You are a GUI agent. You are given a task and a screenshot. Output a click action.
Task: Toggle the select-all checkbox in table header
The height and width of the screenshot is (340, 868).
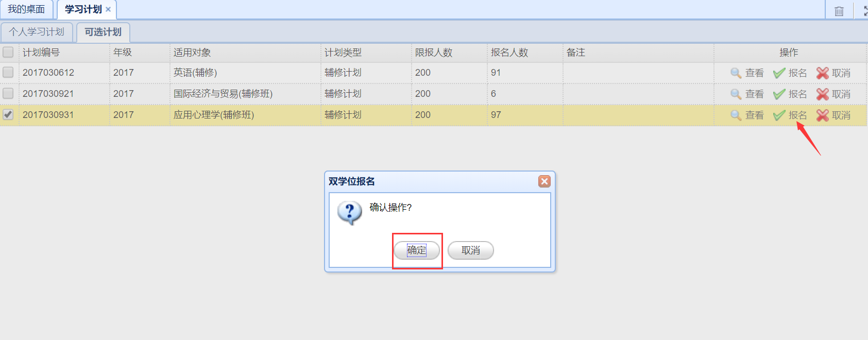click(8, 52)
